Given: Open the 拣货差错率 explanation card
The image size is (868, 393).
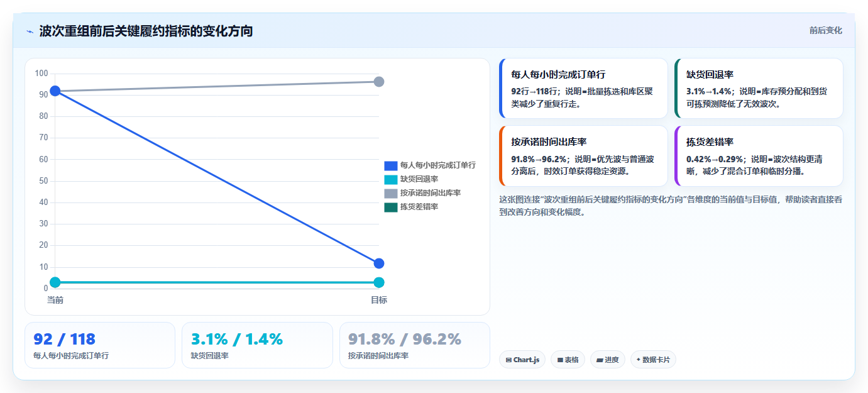Looking at the screenshot, I should click(x=759, y=156).
